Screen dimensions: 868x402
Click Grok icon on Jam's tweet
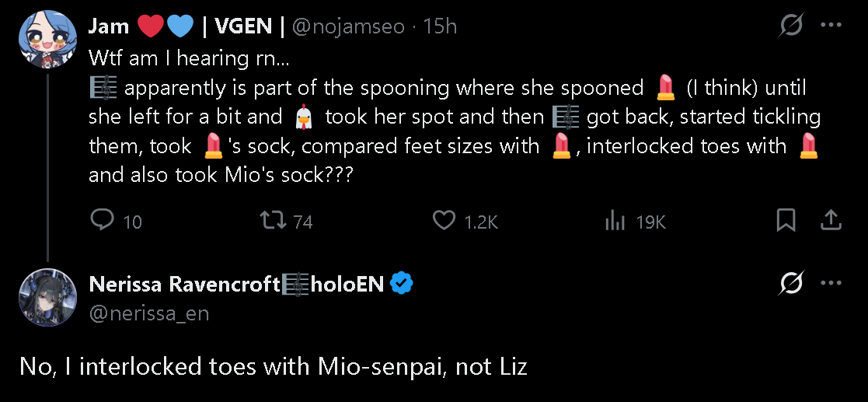click(791, 26)
